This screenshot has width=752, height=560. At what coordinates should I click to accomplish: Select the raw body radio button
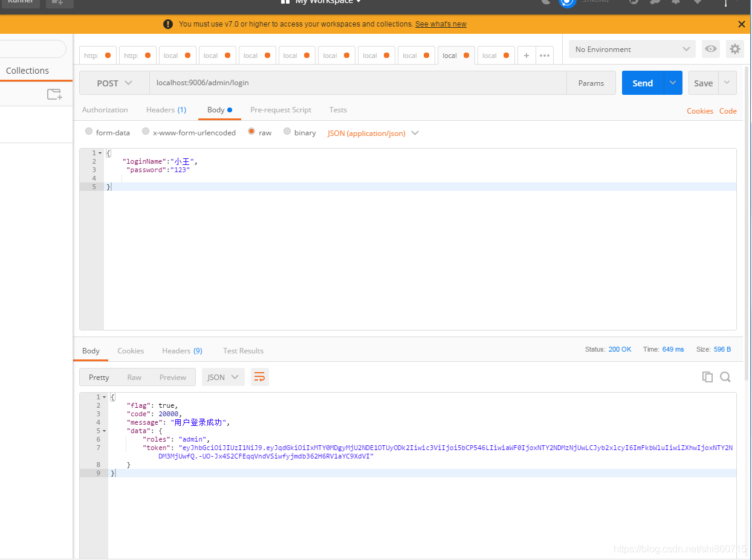click(x=251, y=132)
